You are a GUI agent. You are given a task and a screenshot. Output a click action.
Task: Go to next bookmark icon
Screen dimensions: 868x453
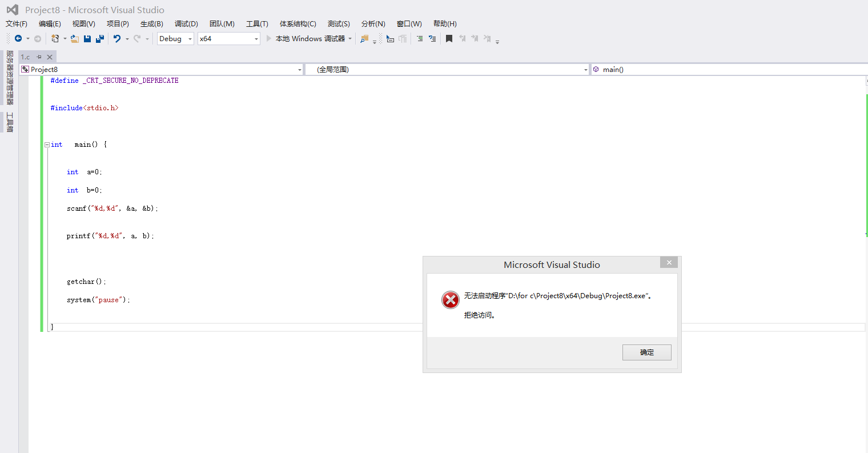coord(475,39)
